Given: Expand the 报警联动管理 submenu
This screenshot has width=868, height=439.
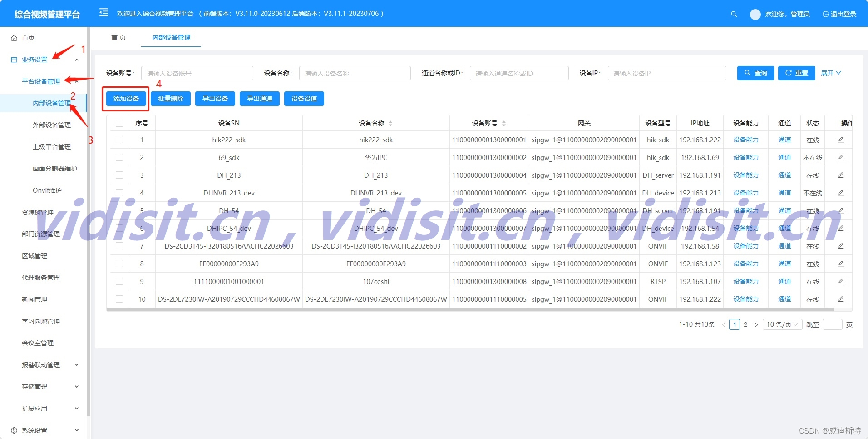Looking at the screenshot, I should pyautogui.click(x=41, y=364).
